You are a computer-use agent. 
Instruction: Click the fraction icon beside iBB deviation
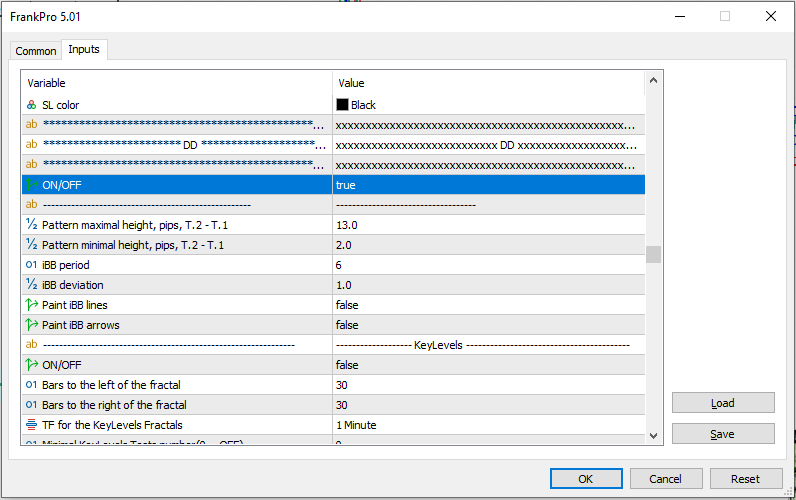[31, 285]
